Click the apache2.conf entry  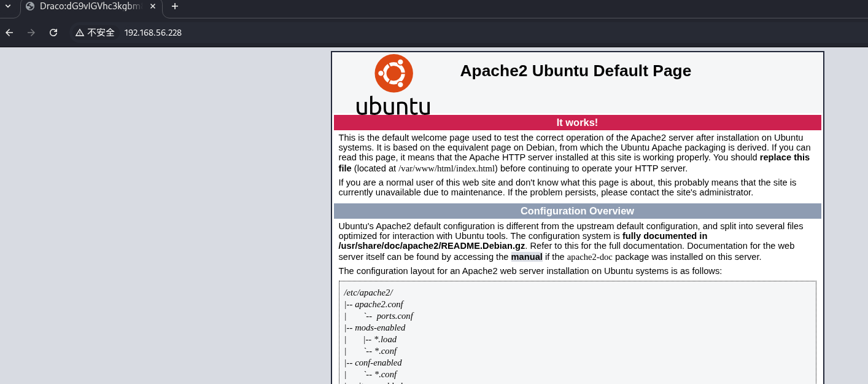pos(379,304)
